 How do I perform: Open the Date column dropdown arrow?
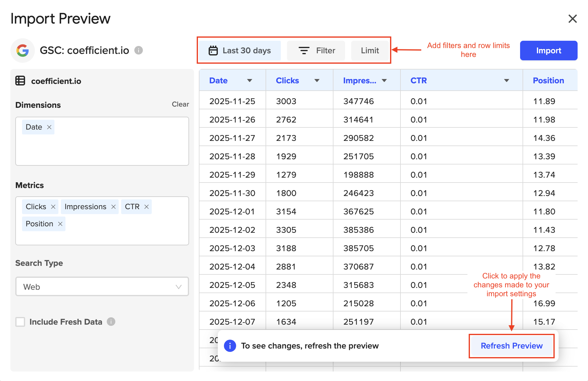(250, 81)
